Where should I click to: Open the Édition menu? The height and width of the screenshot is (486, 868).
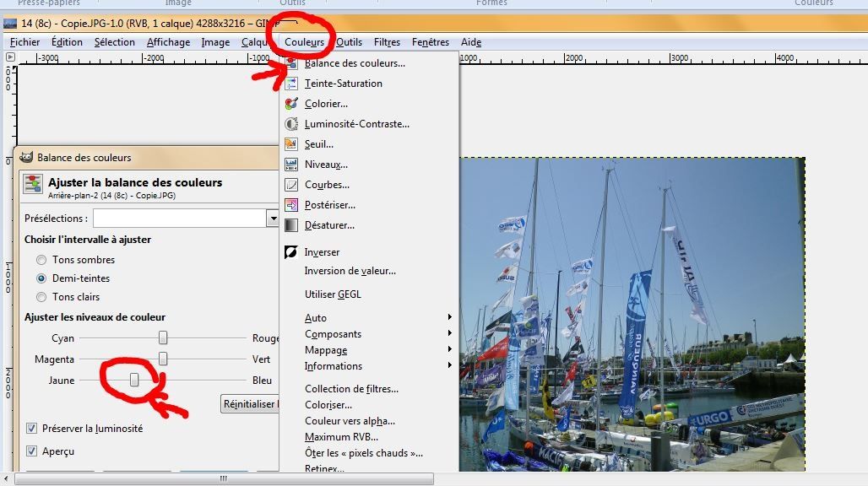click(x=67, y=42)
